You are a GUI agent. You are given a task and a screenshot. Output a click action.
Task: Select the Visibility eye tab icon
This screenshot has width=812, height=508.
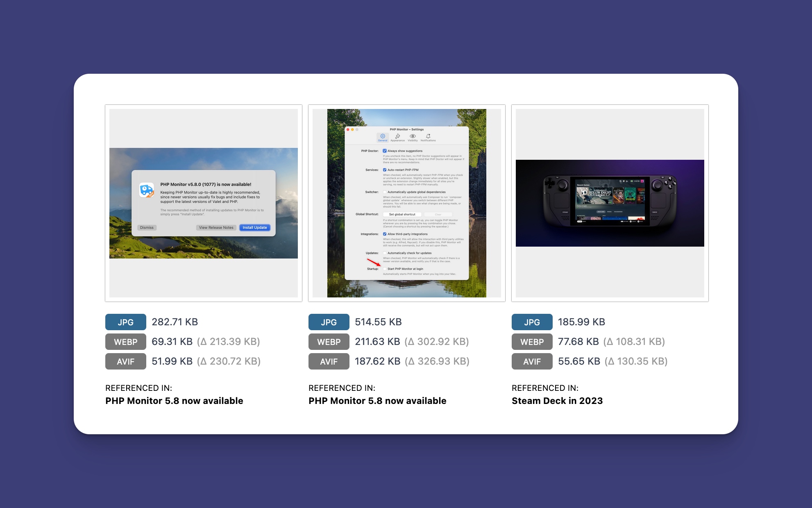click(x=413, y=137)
